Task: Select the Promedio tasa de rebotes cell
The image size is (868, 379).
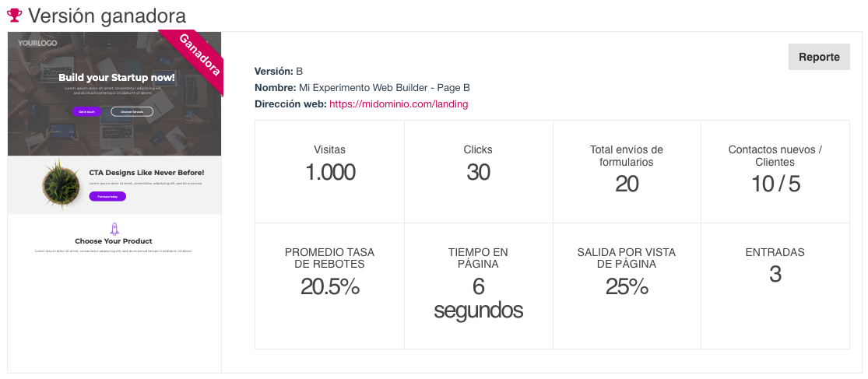Action: [x=329, y=286]
